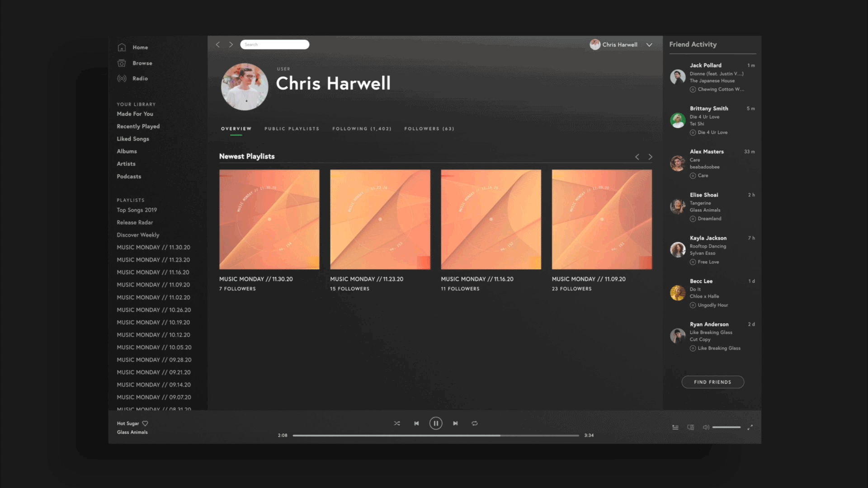The width and height of the screenshot is (868, 488).
Task: Open the Followers (63) tab
Action: [x=429, y=129]
